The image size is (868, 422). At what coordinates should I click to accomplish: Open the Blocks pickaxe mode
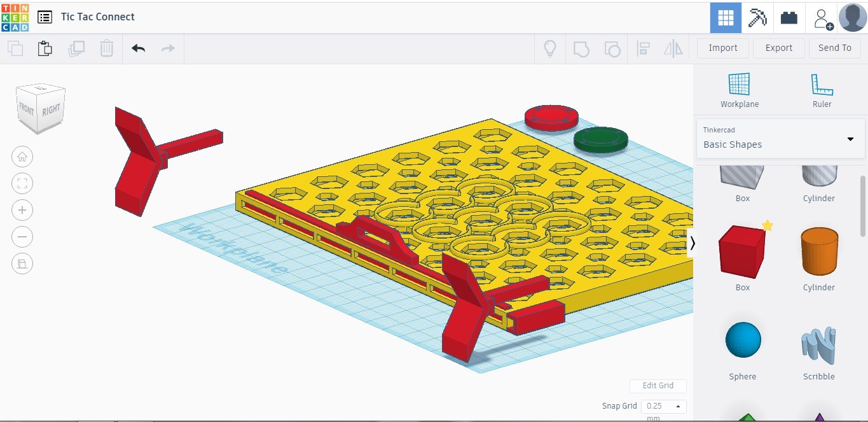tap(757, 17)
